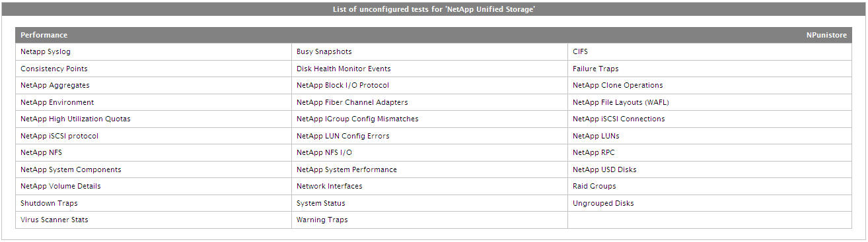The image size is (868, 242).
Task: Click the NPunistore component label
Action: [x=826, y=35]
